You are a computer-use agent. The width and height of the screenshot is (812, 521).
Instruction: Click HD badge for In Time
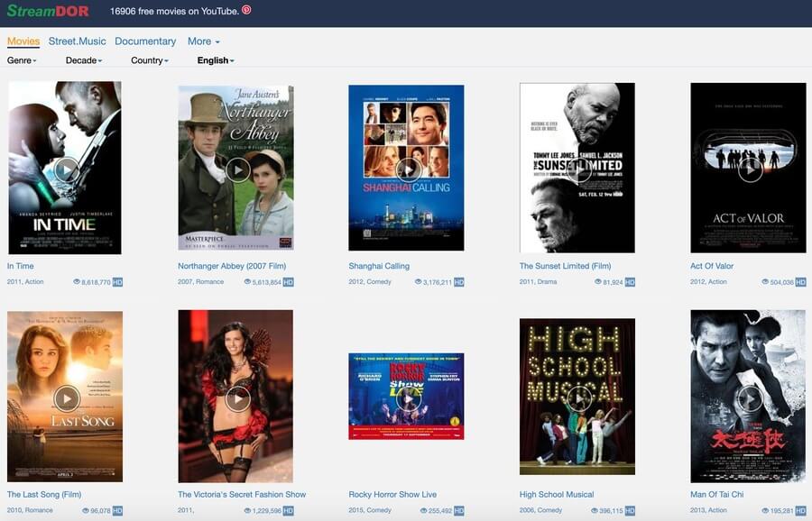pos(117,282)
